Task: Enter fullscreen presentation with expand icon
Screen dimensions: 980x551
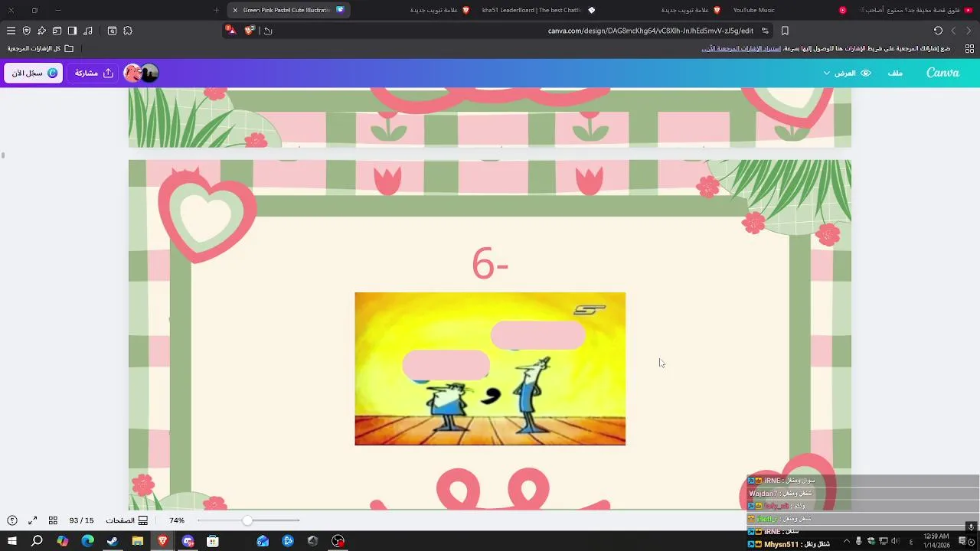Action: coord(33,520)
